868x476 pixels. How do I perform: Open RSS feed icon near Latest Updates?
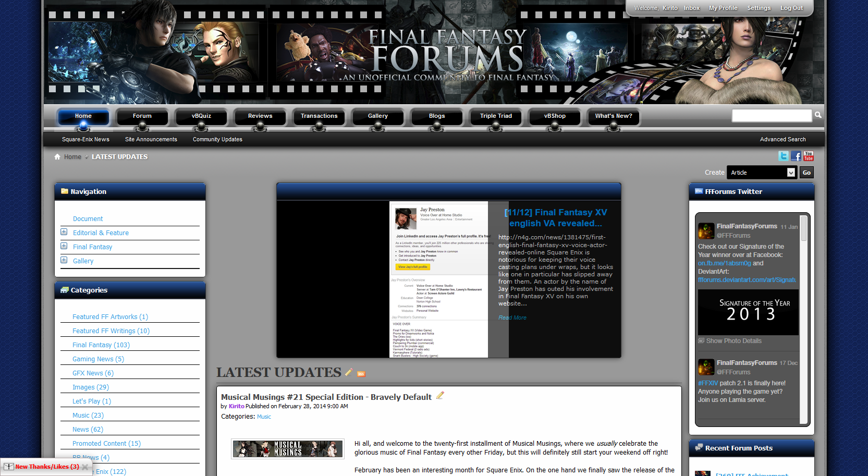(x=361, y=374)
